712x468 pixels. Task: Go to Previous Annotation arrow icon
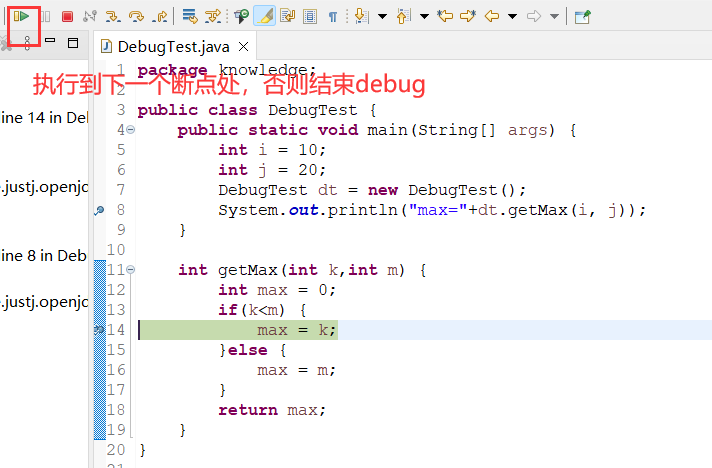coord(404,17)
